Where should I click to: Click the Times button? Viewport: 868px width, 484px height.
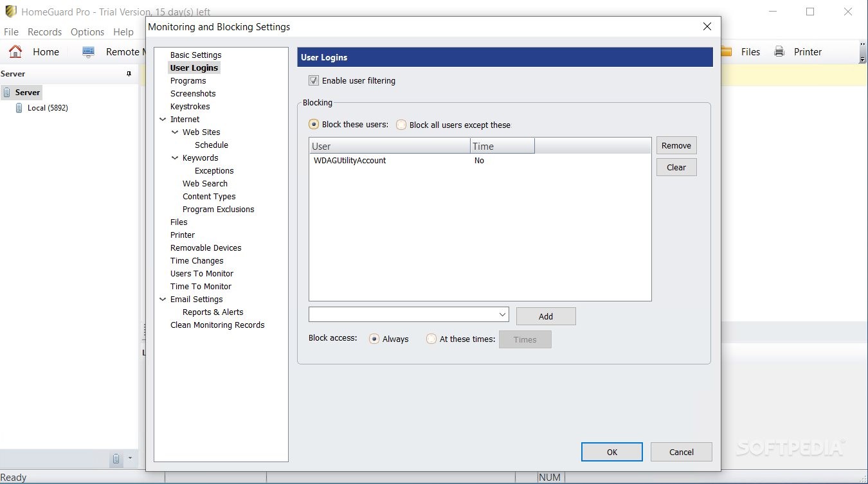click(525, 339)
